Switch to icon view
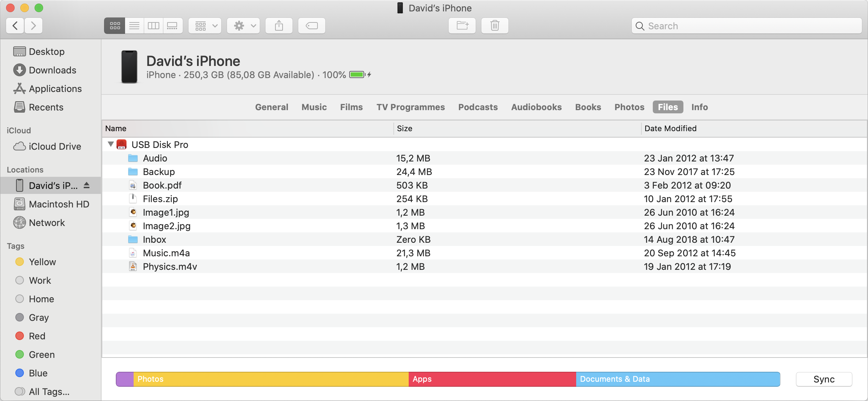 click(x=115, y=26)
